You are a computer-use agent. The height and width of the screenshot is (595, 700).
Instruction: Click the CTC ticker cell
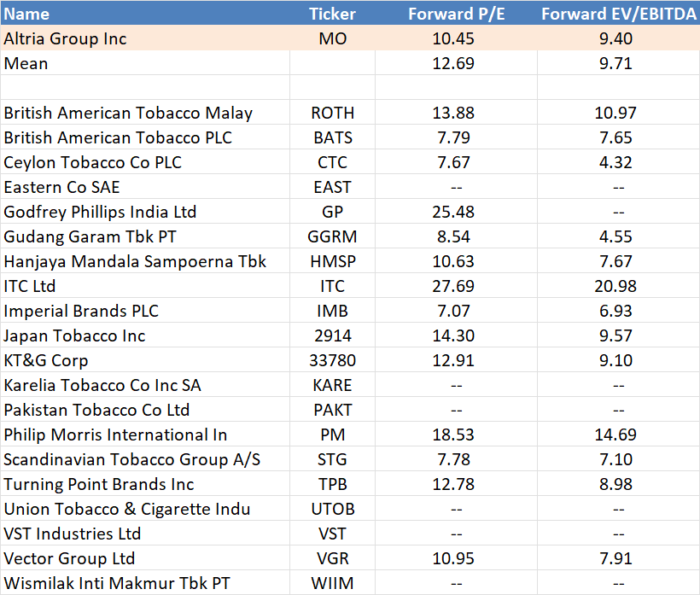[x=333, y=162]
